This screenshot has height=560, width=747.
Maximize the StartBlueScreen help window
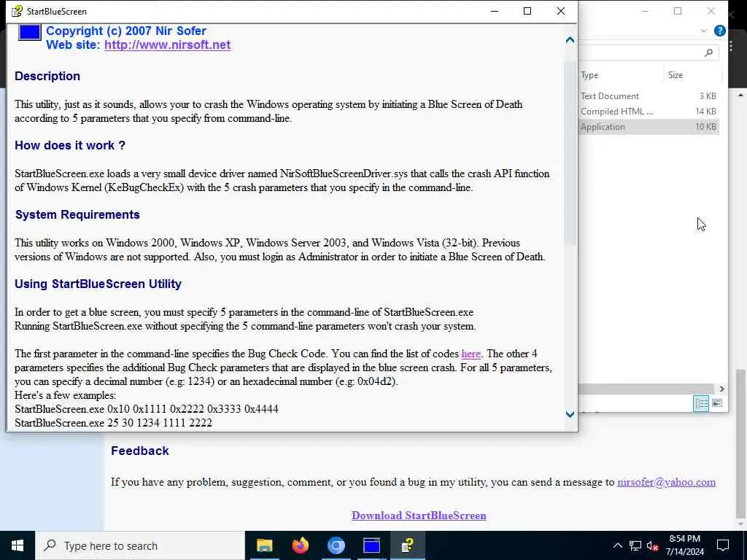pos(527,11)
